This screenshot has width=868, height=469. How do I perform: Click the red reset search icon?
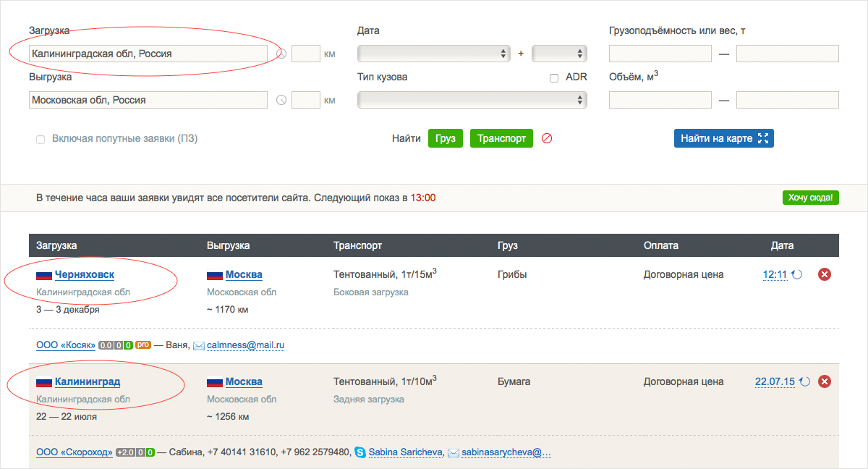547,138
